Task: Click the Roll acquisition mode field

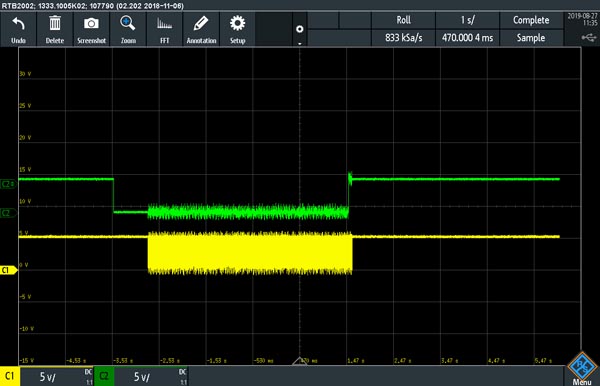Action: tap(403, 20)
